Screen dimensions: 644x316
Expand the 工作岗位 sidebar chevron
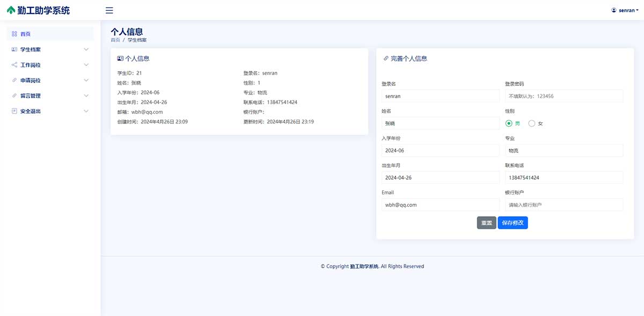pos(86,65)
